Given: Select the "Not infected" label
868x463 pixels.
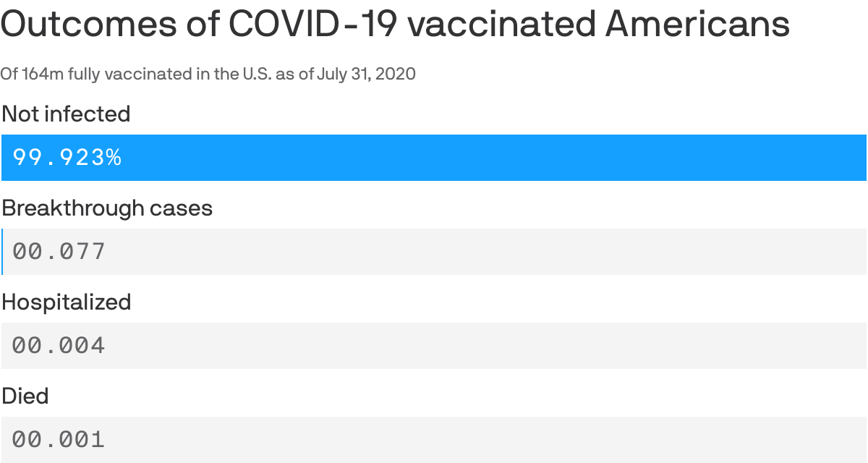Looking at the screenshot, I should (66, 114).
